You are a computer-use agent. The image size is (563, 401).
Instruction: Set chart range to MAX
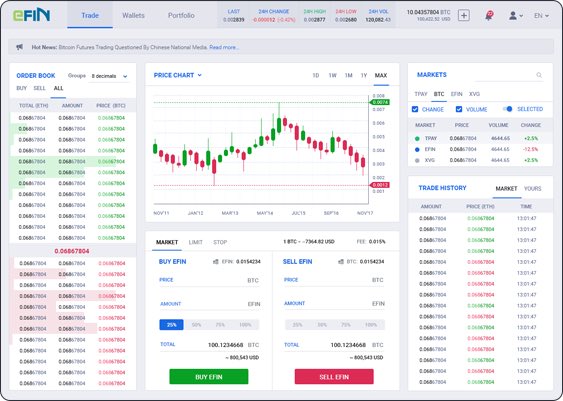click(x=381, y=75)
